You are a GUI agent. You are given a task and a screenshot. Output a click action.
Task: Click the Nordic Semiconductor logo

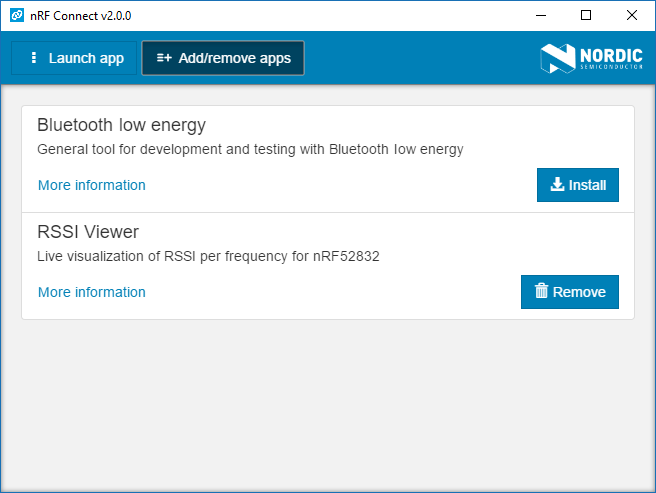click(591, 58)
